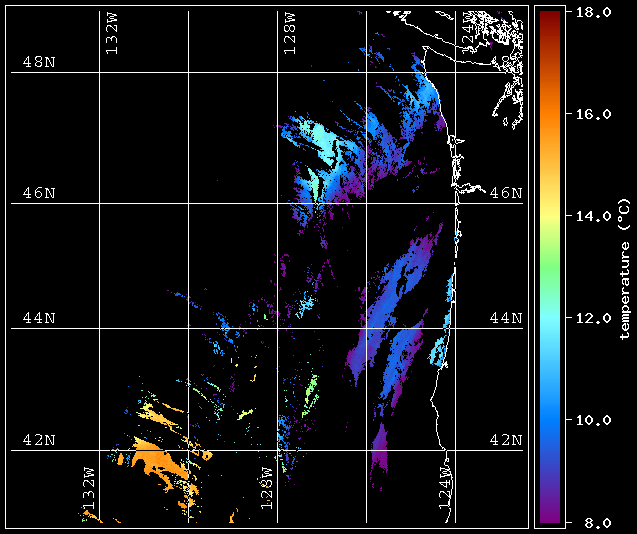Click the 18.0 tick on the colorbar
Viewport: 637px width, 534px height.
594,12
